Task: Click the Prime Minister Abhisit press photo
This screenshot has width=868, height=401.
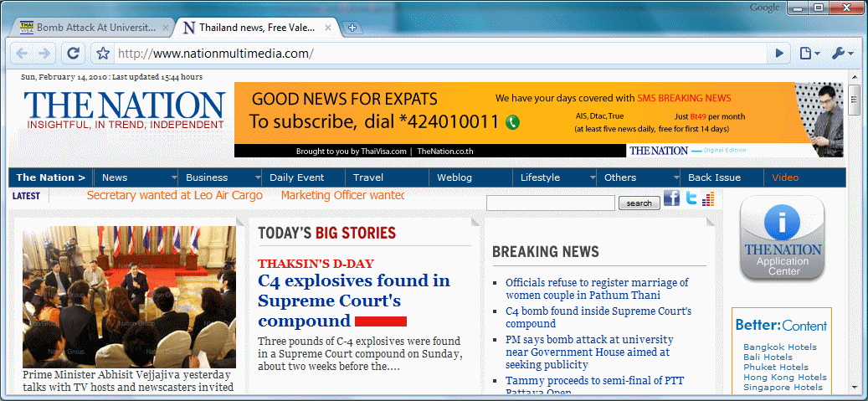Action: [x=129, y=297]
